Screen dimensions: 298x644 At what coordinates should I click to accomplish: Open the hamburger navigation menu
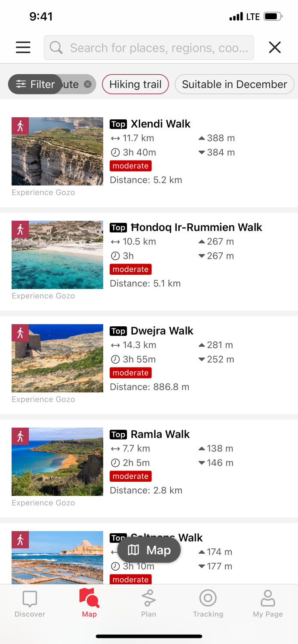(23, 47)
